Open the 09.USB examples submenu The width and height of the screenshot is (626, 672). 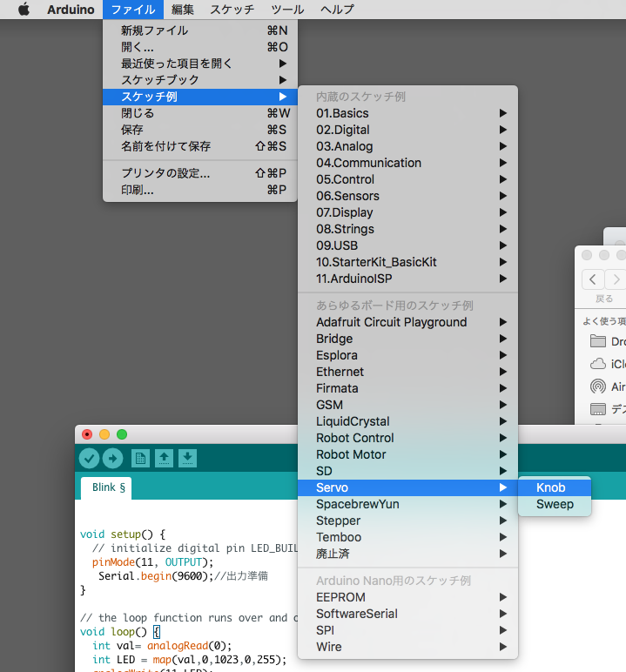(x=407, y=245)
